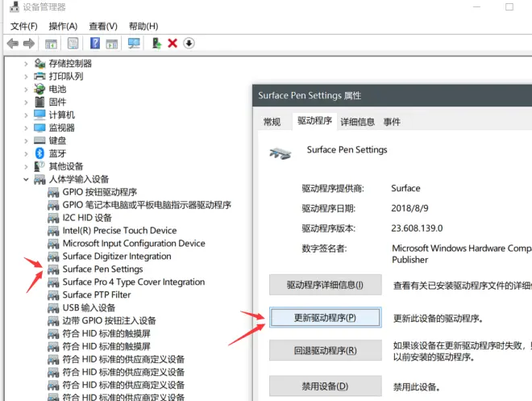Open the 文件(F) menu
532x401 pixels.
(23, 26)
